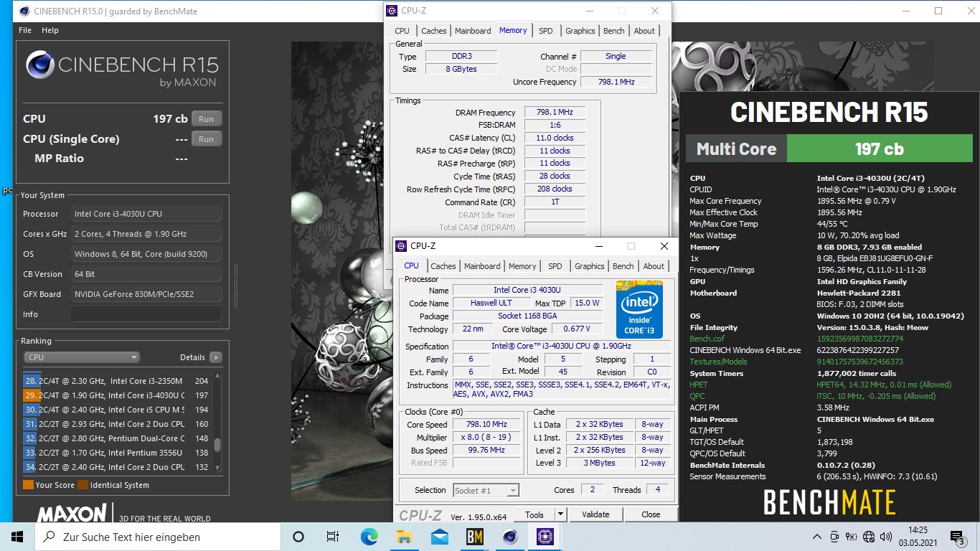Viewport: 980px width, 551px height.
Task: Open the File menu in Cinebench
Action: 25,30
